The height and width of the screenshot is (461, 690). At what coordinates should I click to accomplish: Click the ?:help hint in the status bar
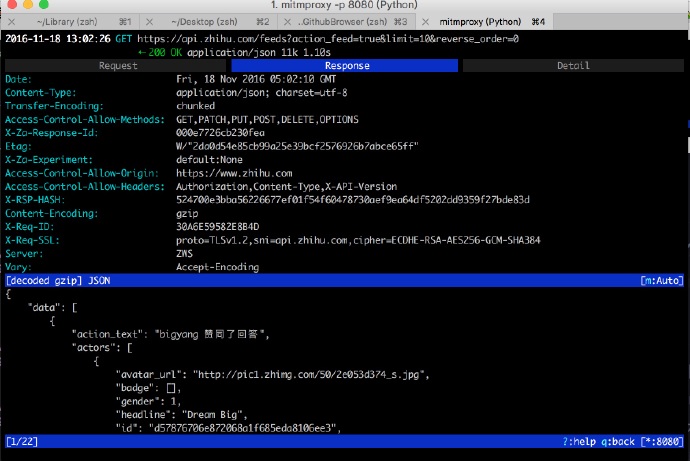585,441
